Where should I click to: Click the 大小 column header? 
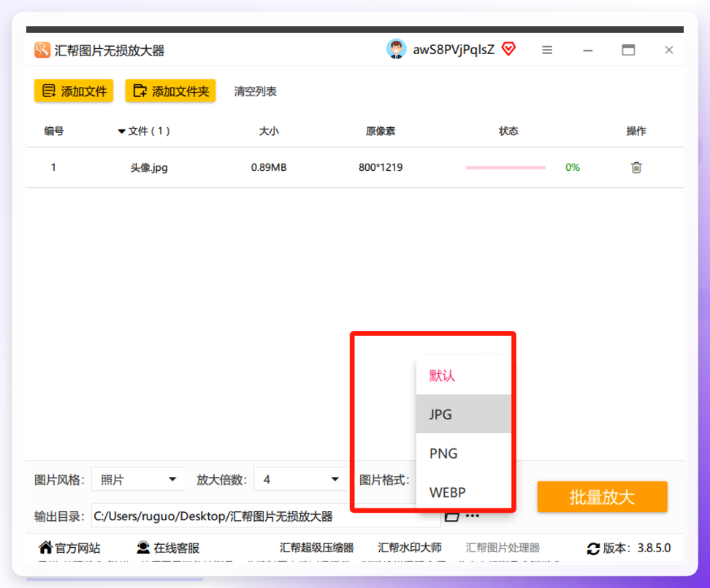point(269,131)
